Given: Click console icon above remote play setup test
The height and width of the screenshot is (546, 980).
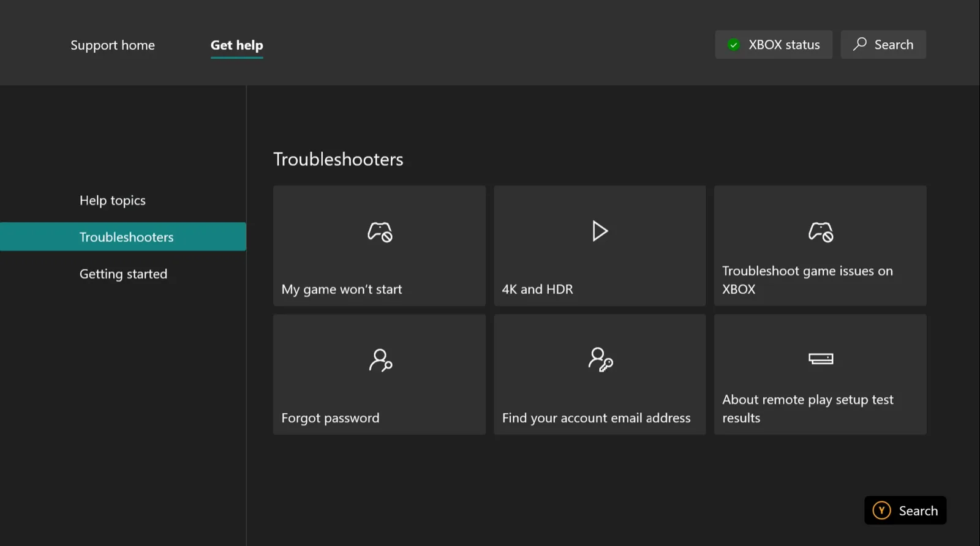Looking at the screenshot, I should click(821, 359).
